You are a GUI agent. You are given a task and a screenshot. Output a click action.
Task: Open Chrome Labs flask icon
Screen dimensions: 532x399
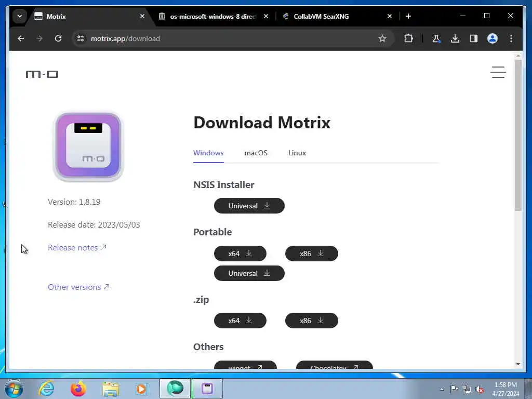tap(436, 38)
